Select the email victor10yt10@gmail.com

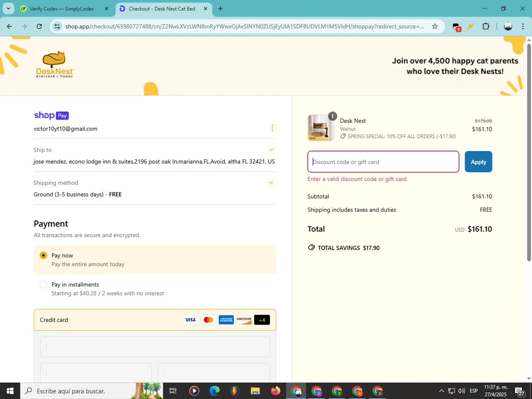pyautogui.click(x=65, y=129)
